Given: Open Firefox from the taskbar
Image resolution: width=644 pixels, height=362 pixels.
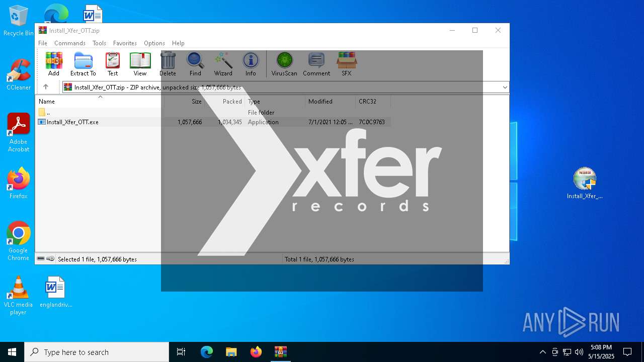Looking at the screenshot, I should click(256, 352).
